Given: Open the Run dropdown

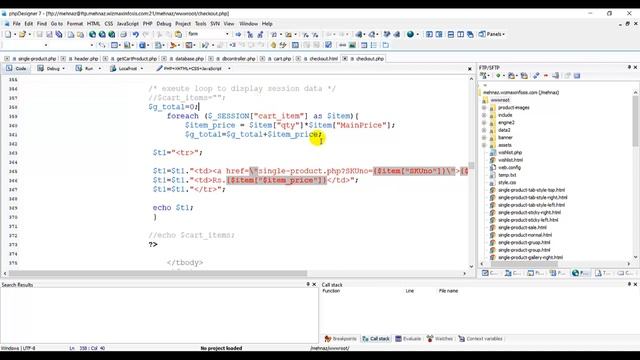Looking at the screenshot, I should [100, 69].
